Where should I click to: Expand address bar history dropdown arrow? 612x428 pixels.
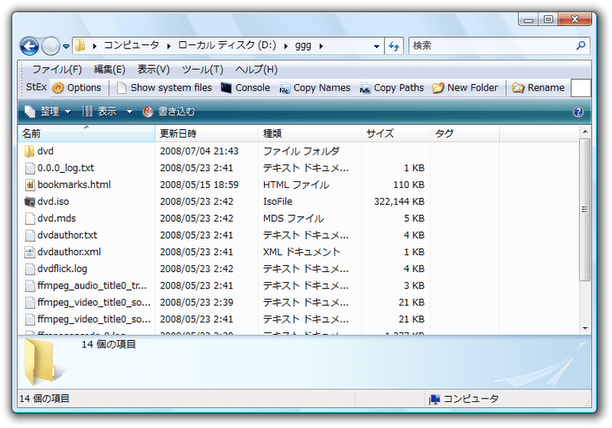pos(376,46)
